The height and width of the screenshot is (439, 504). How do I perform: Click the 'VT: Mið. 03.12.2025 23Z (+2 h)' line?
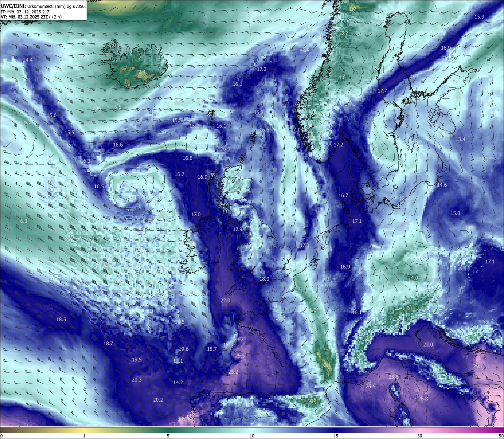(x=31, y=17)
